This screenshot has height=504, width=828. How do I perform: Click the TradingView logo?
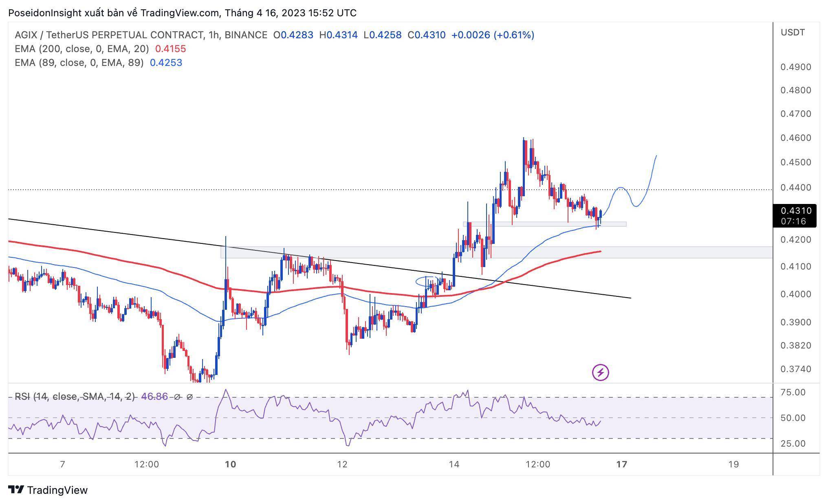click(x=48, y=490)
